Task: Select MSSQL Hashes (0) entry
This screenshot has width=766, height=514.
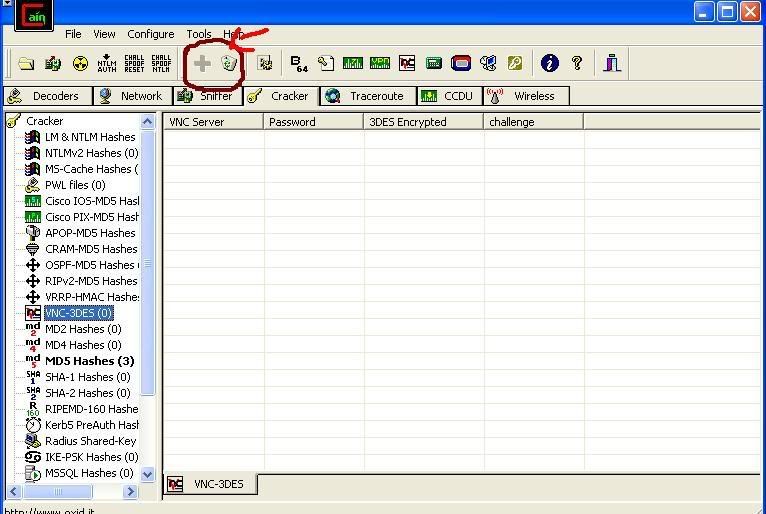Action: pyautogui.click(x=89, y=473)
